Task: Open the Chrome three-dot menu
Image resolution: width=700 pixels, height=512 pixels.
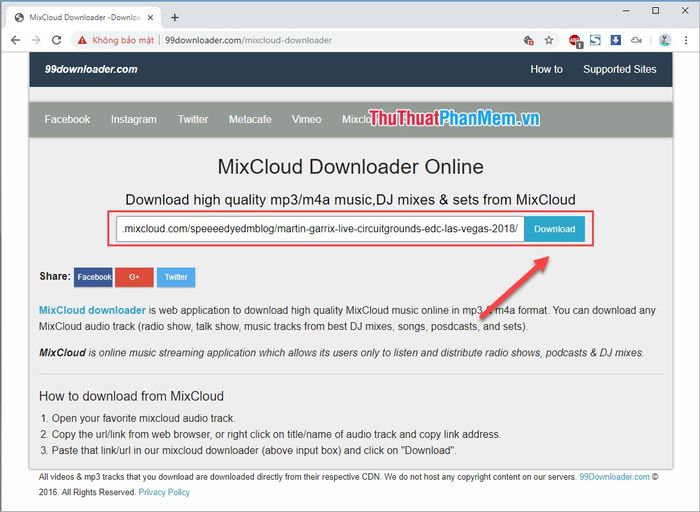Action: coord(686,40)
